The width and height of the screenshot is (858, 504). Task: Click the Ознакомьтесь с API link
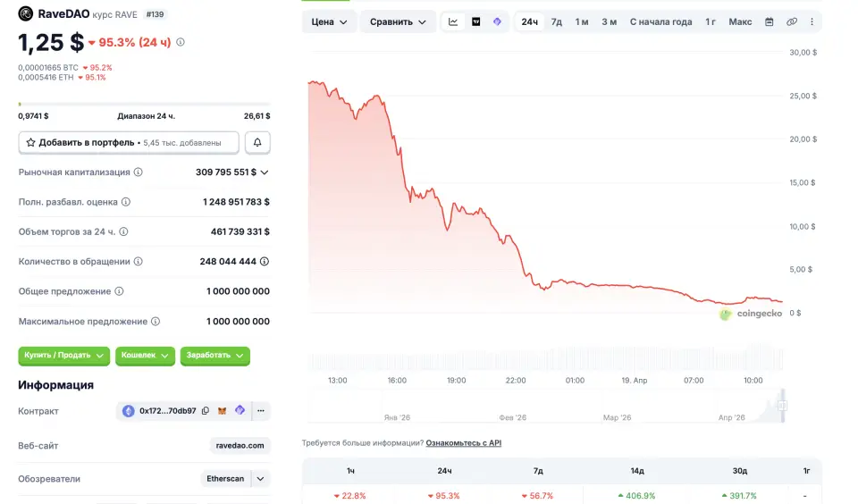(x=463, y=442)
